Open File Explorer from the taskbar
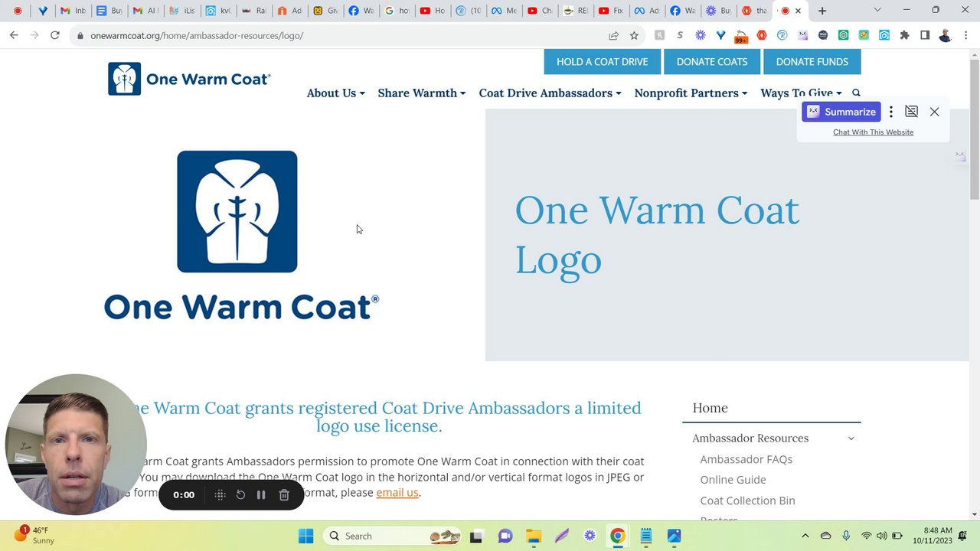Viewport: 980px width, 551px height. (x=534, y=536)
